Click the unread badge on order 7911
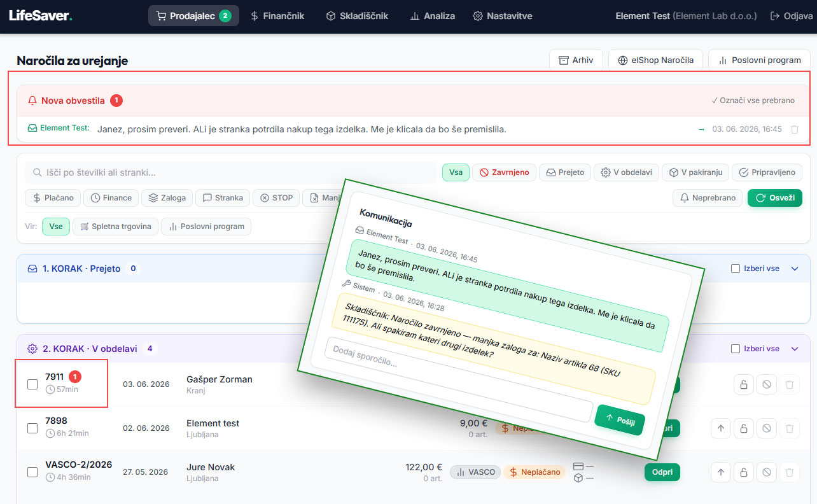817x504 pixels. click(74, 377)
